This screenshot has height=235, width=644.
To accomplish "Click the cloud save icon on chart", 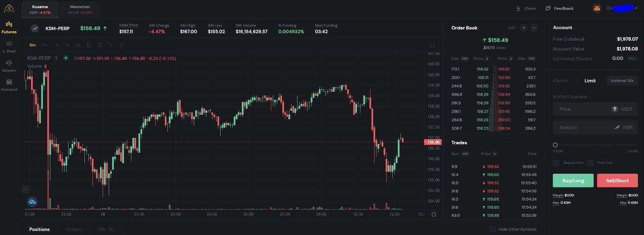I will pyautogui.click(x=32, y=202).
